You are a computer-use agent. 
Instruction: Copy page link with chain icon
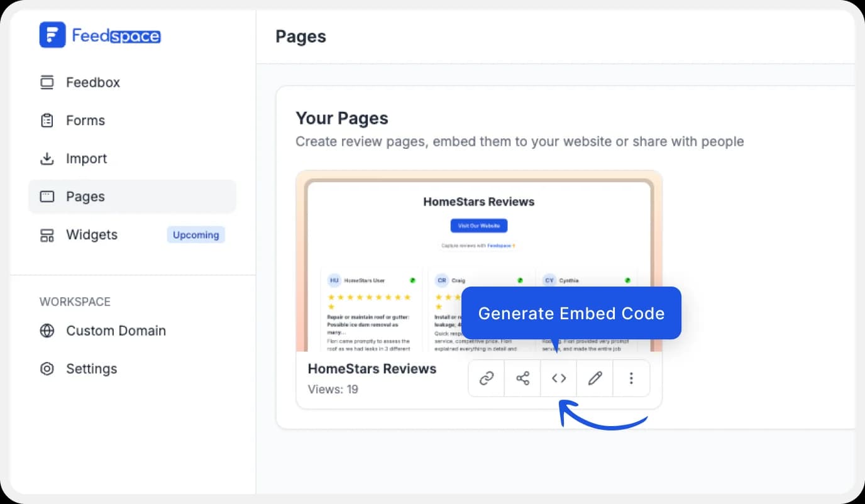(x=487, y=378)
